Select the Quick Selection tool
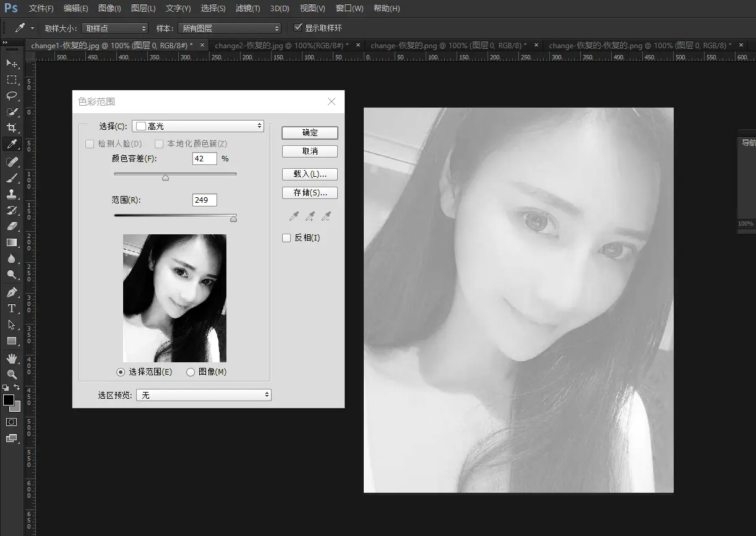 [12, 111]
